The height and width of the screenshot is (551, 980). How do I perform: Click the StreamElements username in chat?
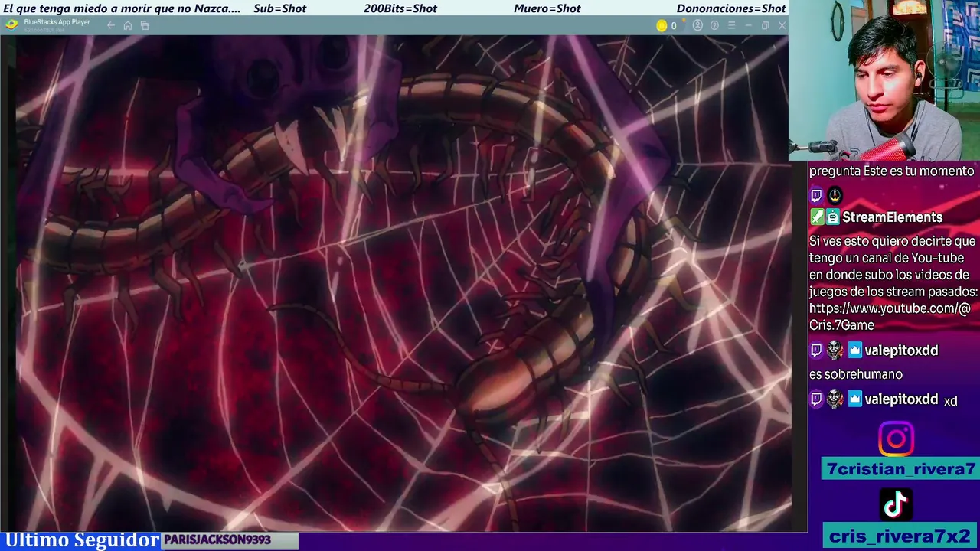892,217
